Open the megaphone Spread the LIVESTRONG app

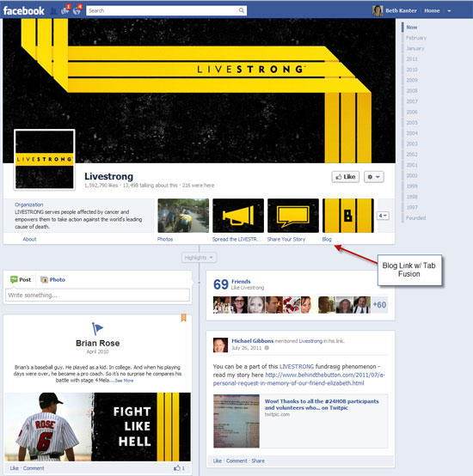point(238,216)
